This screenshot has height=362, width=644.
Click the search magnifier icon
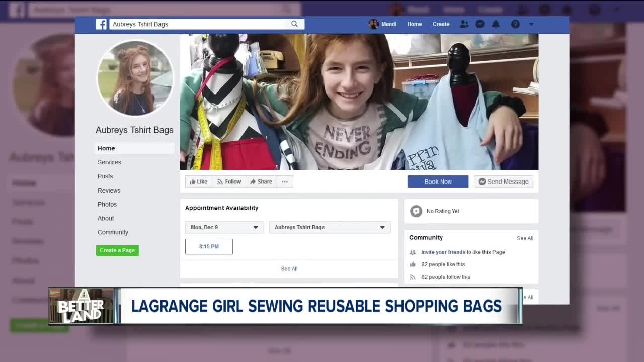click(x=294, y=24)
